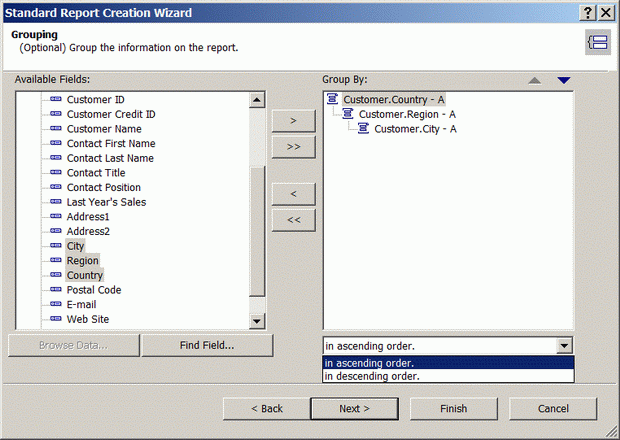620x440 pixels.
Task: Add all fields with >> button
Action: [x=293, y=146]
